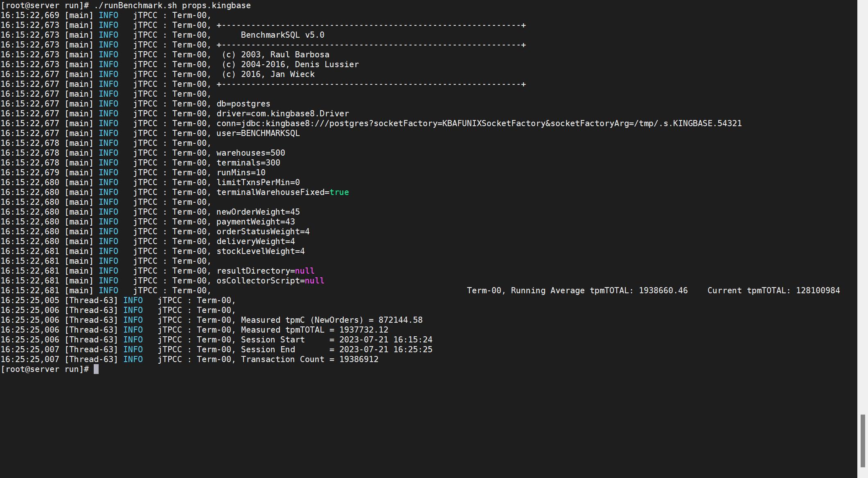
Task: Click the Session Start timestamp
Action: (386, 340)
